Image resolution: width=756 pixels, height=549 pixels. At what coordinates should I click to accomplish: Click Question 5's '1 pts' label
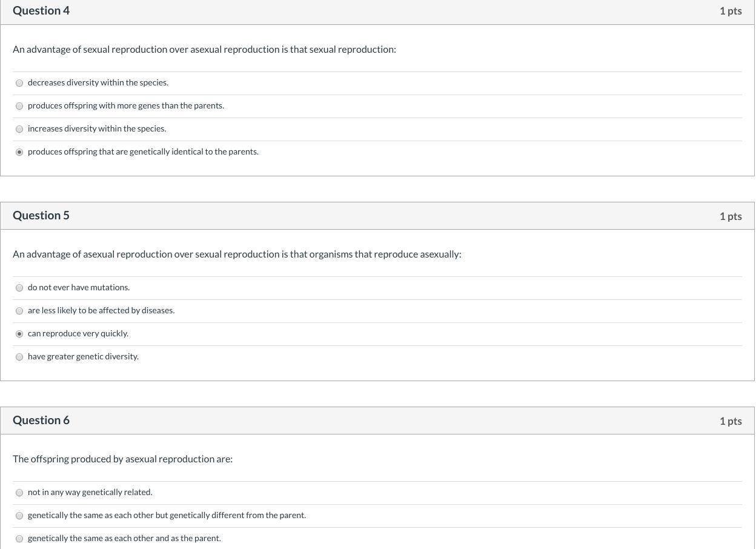click(730, 216)
